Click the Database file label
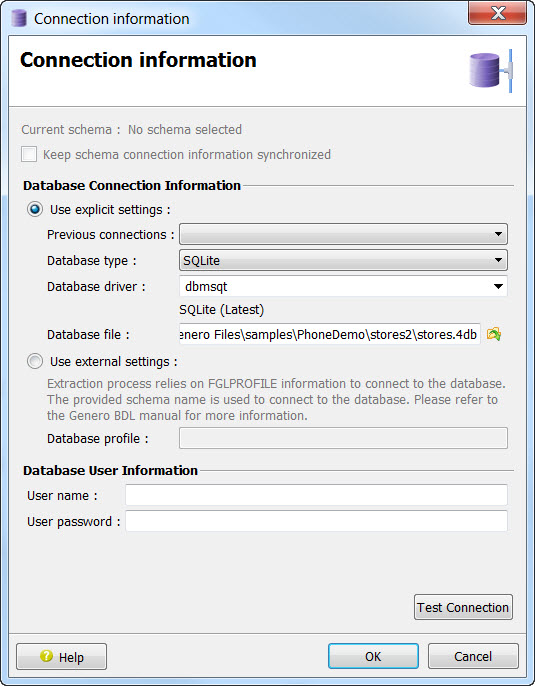This screenshot has height=686, width=535. click(x=88, y=335)
